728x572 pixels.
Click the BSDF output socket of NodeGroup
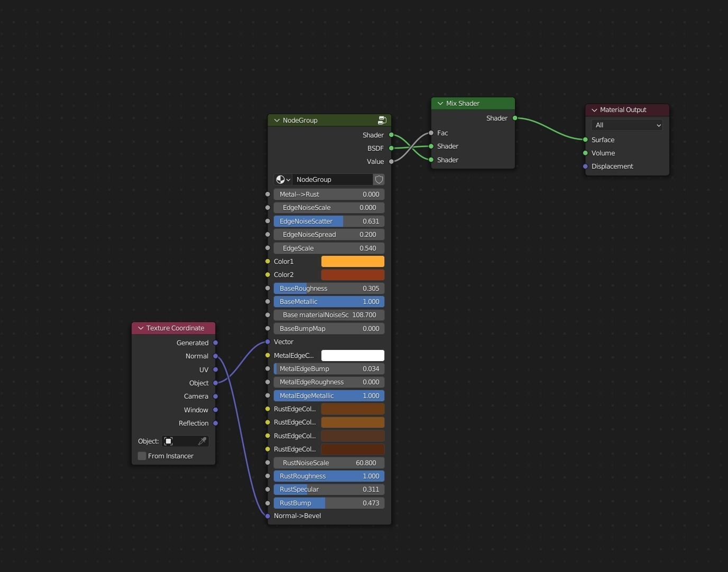coord(391,149)
